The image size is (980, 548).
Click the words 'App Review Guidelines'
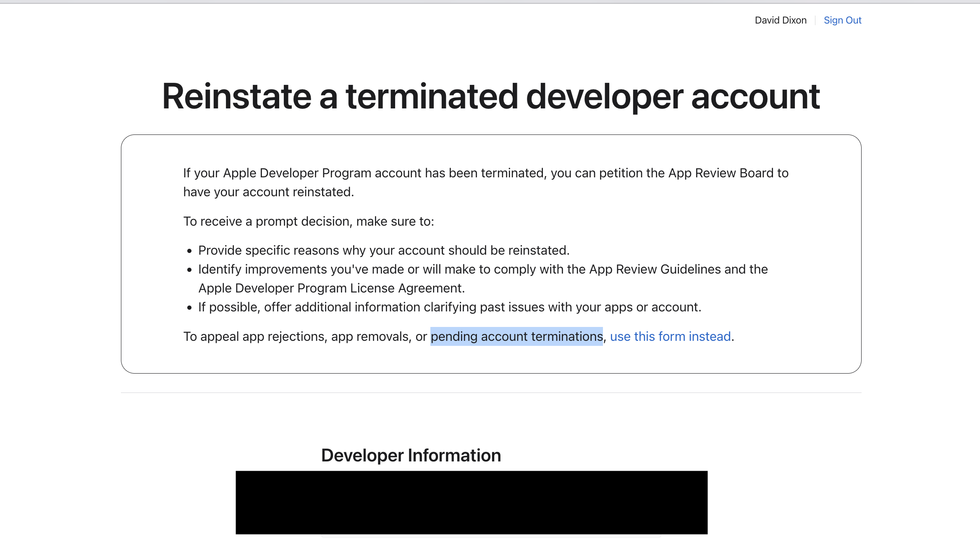click(655, 269)
